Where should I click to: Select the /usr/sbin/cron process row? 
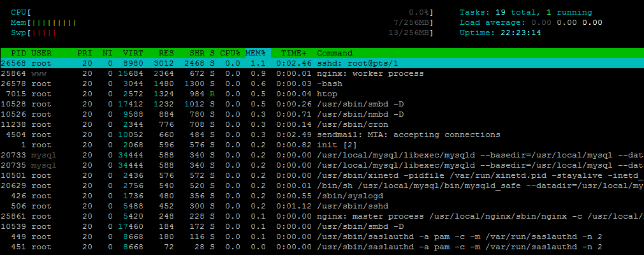point(322,124)
